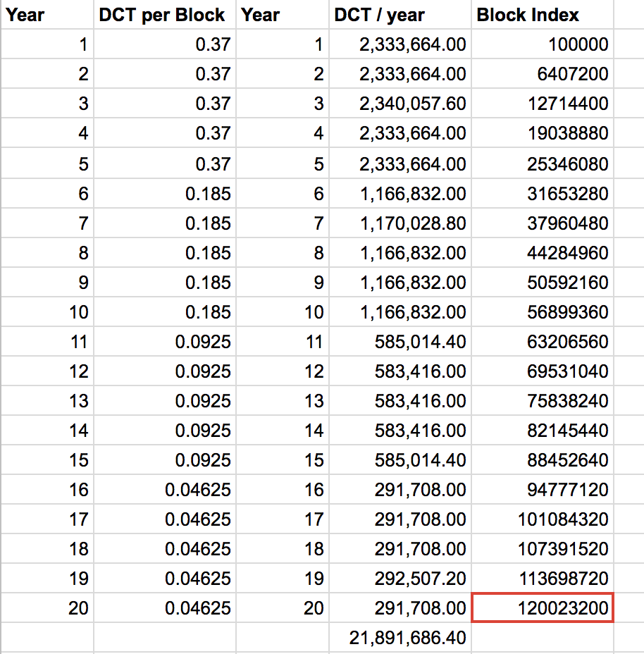Image resolution: width=644 pixels, height=654 pixels.
Task: Click Block Index cell 37960480
Action: pyautogui.click(x=543, y=223)
